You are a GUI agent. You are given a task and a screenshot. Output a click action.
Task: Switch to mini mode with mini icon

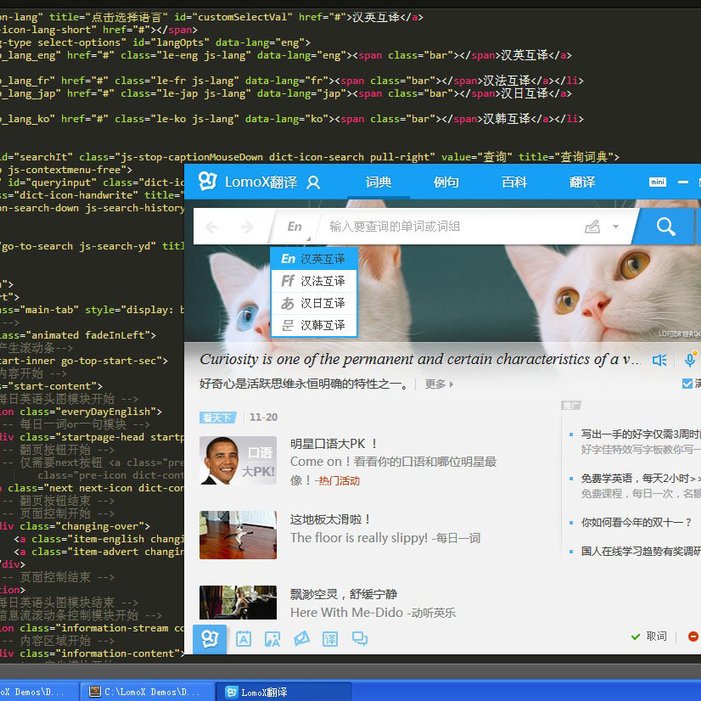tap(657, 182)
